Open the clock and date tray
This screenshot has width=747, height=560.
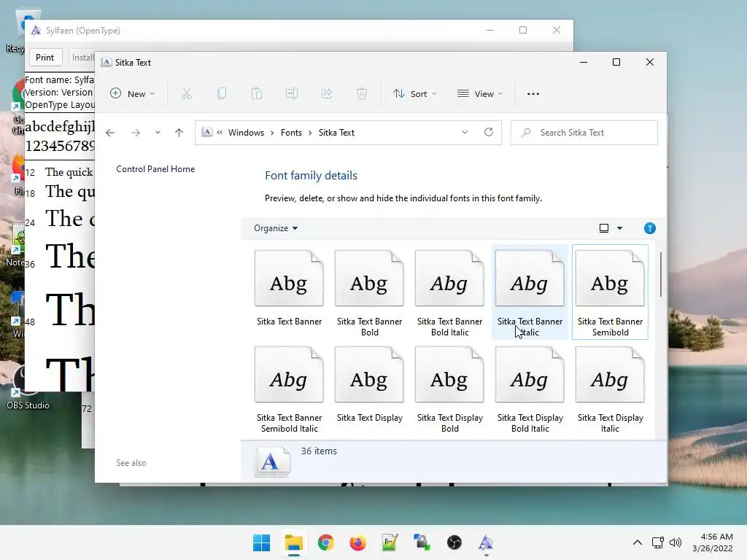point(712,542)
